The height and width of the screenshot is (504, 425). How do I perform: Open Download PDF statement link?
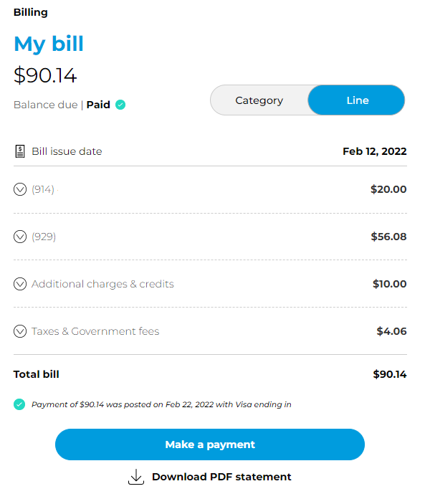pos(221,477)
